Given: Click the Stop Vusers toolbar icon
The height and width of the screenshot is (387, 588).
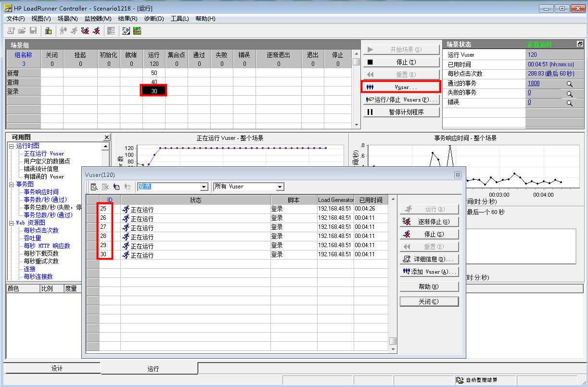Looking at the screenshot, I should tap(97, 31).
